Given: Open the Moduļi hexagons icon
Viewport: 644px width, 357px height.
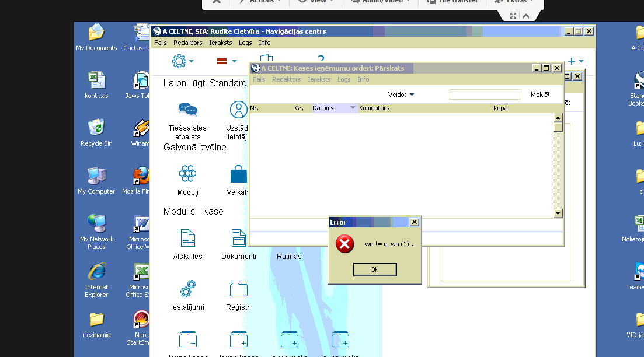Looking at the screenshot, I should pos(187,174).
